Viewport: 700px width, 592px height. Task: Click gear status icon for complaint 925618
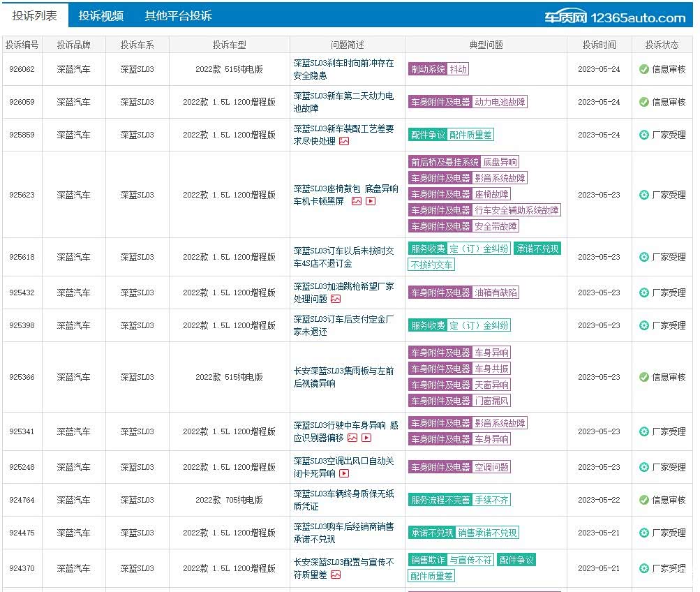tap(643, 257)
